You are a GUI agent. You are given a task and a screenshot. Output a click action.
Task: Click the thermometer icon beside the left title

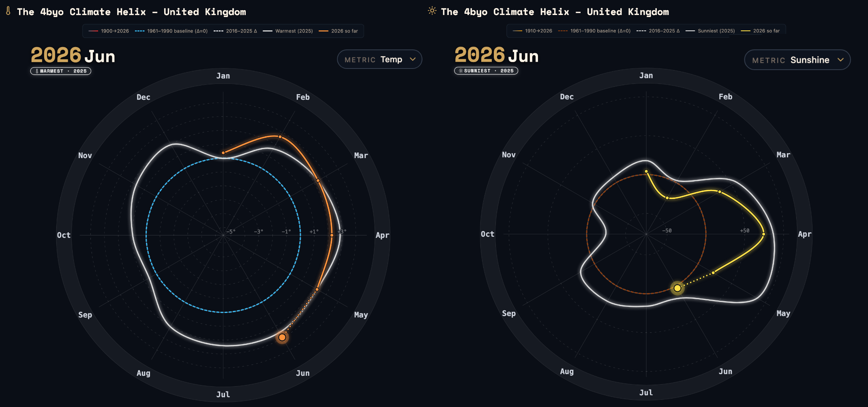8,11
